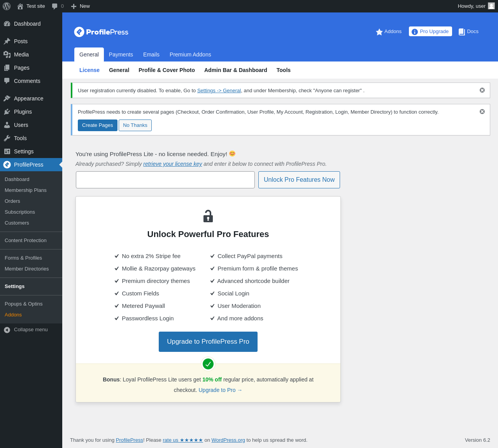Open Content Protection submenu item

click(x=26, y=241)
